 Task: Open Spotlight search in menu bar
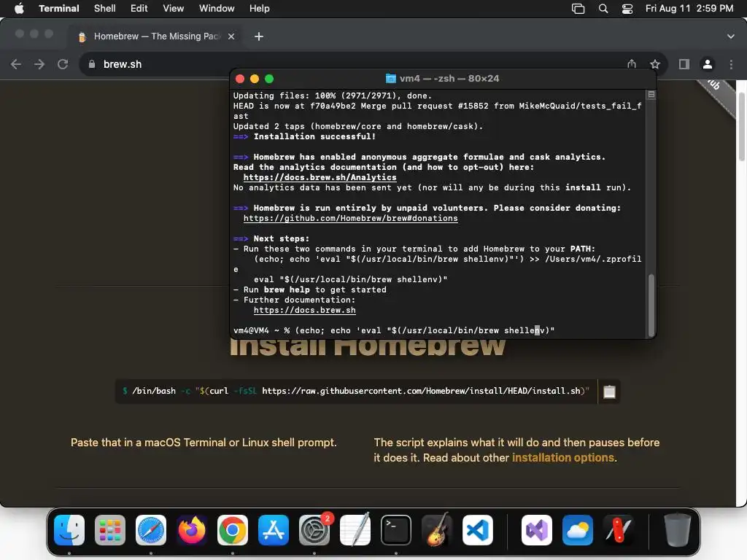pyautogui.click(x=603, y=9)
